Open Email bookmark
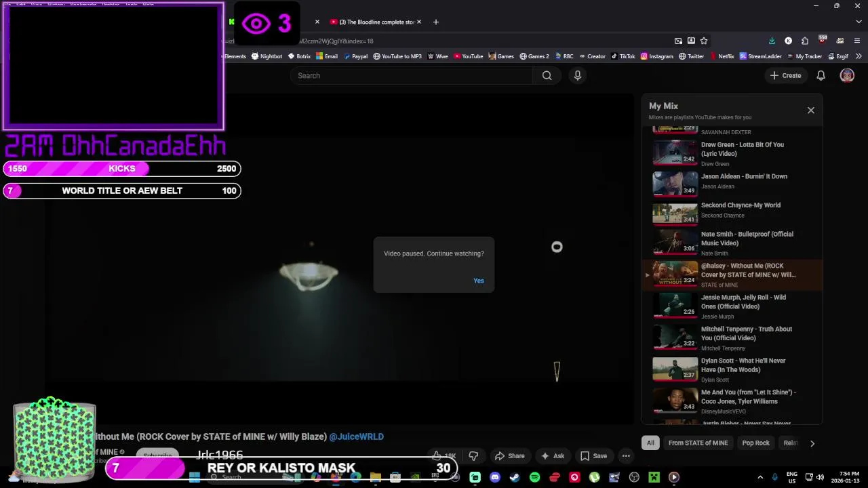The width and height of the screenshot is (868, 488). coord(327,56)
